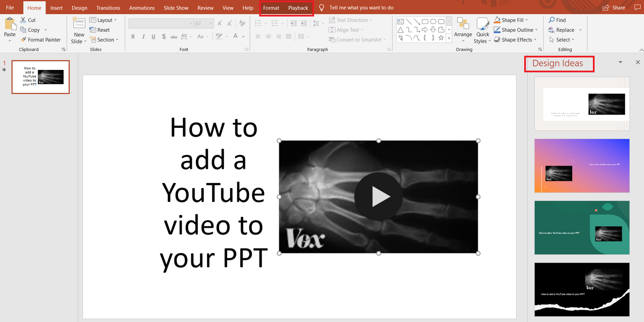Toggle strikethrough formatting
644x322 pixels.
[x=174, y=37]
